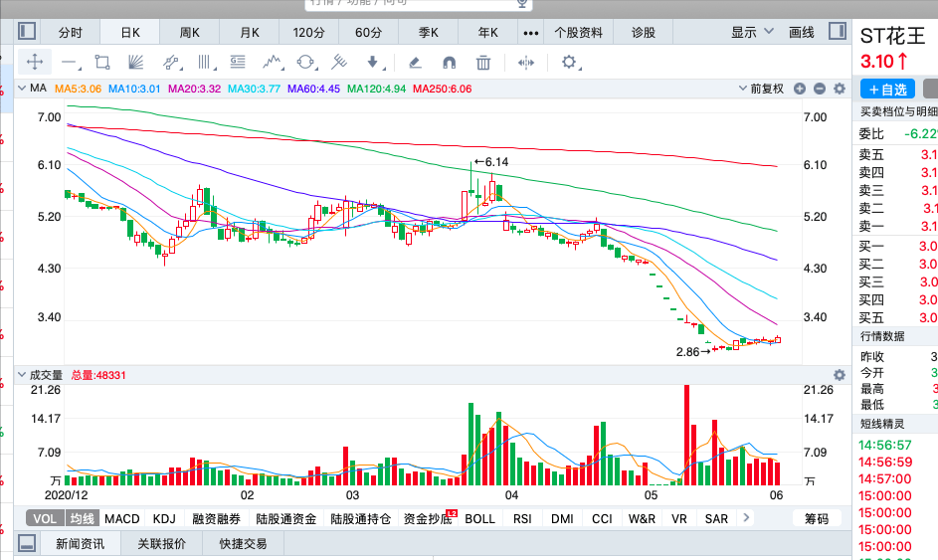The height and width of the screenshot is (560, 938).
Task: Expand the 显示 dropdown
Action: click(x=752, y=32)
